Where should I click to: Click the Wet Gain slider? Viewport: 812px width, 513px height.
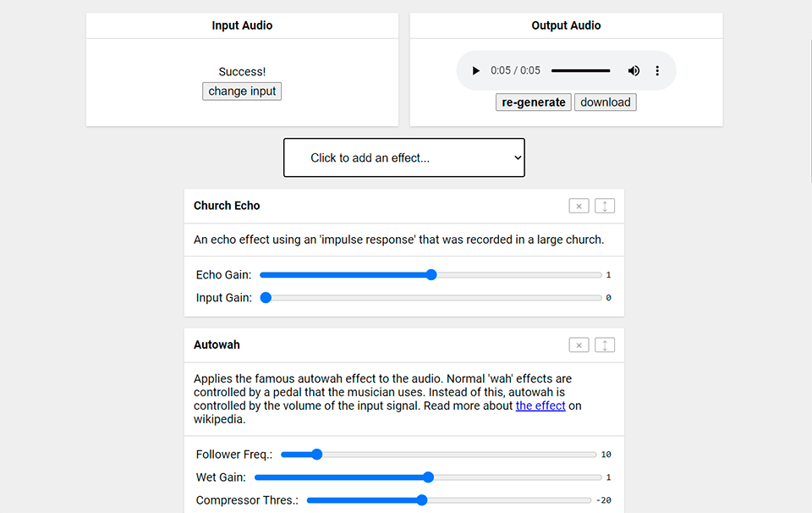point(428,477)
